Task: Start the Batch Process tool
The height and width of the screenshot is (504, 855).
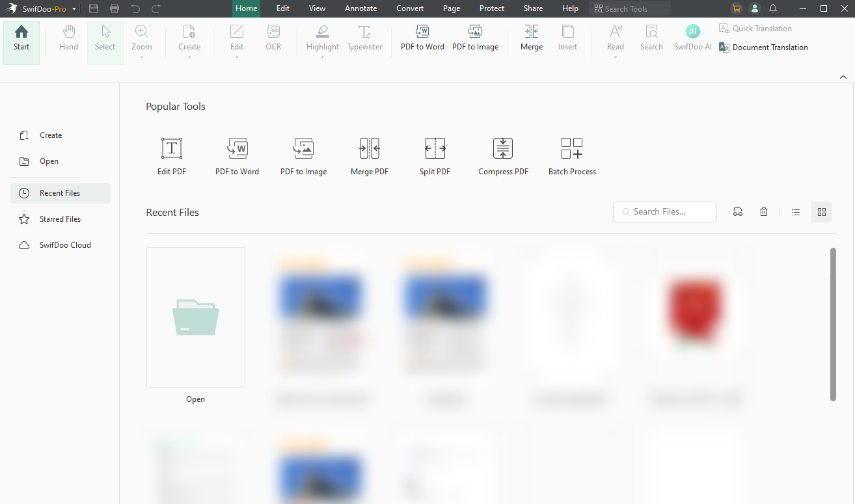Action: tap(571, 155)
